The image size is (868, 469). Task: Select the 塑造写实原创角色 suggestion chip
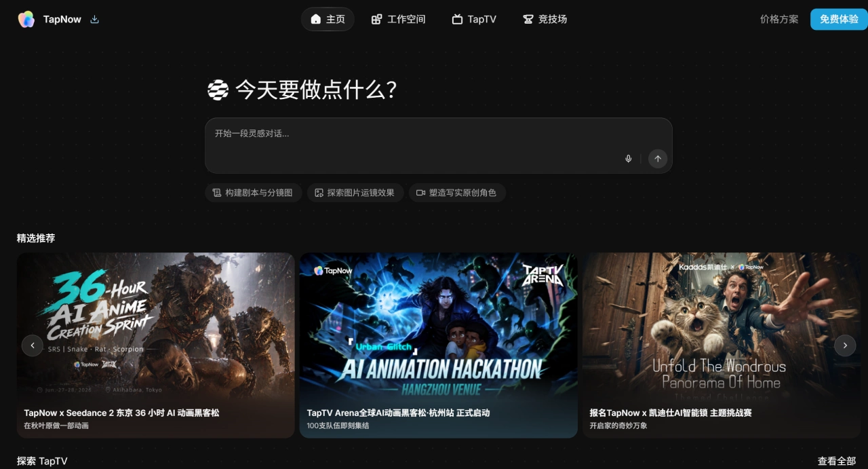point(456,193)
